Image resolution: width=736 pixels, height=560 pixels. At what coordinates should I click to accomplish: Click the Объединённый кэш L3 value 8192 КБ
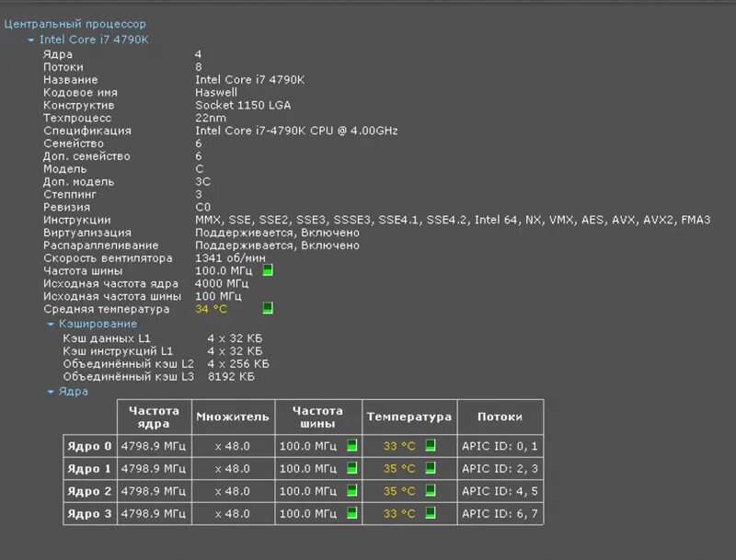tap(231, 377)
